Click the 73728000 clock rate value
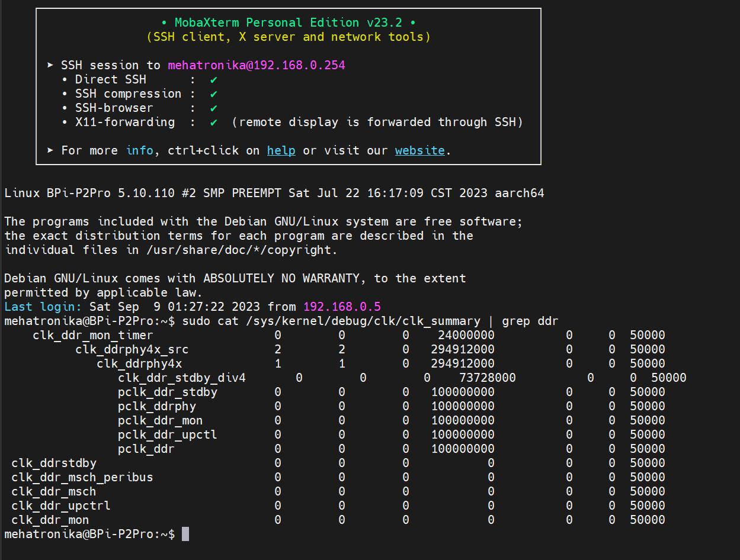740x560 pixels. coord(487,378)
